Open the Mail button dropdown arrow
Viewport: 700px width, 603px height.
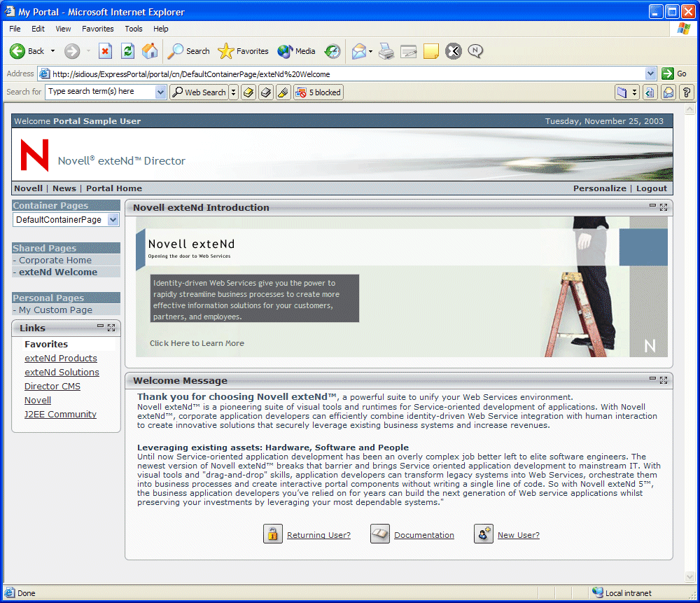(x=370, y=51)
